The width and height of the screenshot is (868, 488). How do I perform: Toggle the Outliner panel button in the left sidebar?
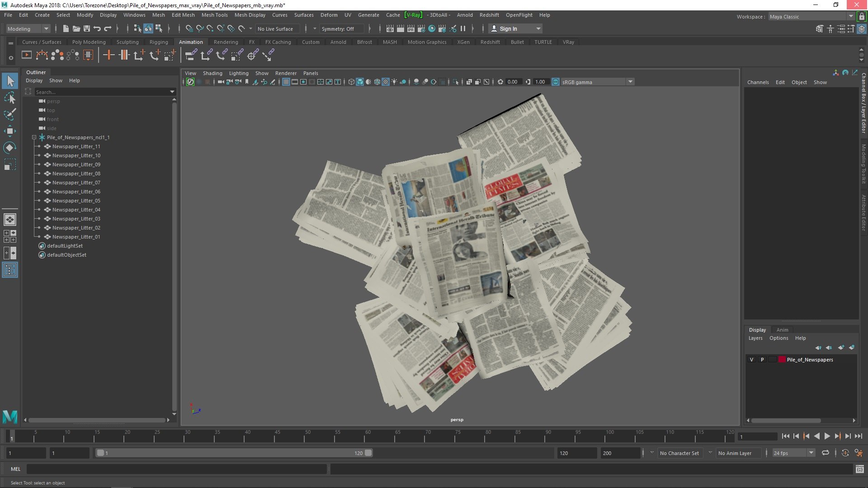click(x=10, y=270)
